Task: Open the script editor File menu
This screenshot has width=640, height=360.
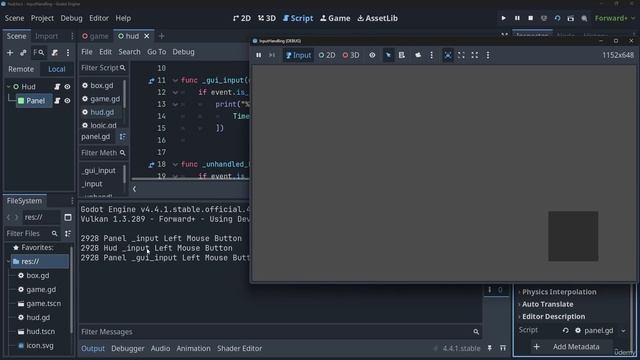Action: pos(87,52)
